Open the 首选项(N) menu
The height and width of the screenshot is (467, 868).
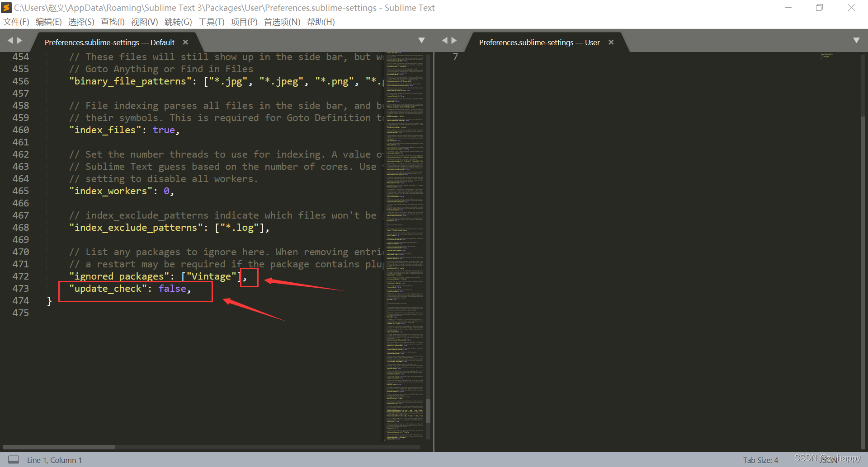[x=282, y=22]
